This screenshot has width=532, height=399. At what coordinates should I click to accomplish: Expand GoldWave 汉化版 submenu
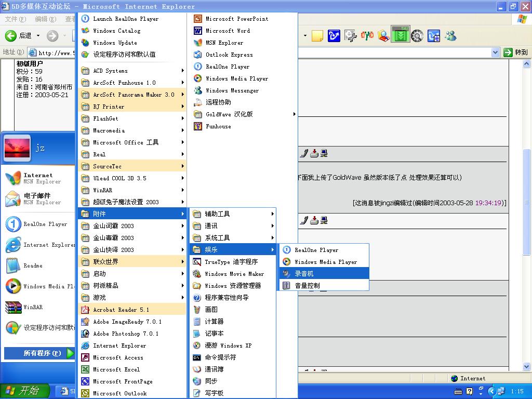click(x=242, y=114)
